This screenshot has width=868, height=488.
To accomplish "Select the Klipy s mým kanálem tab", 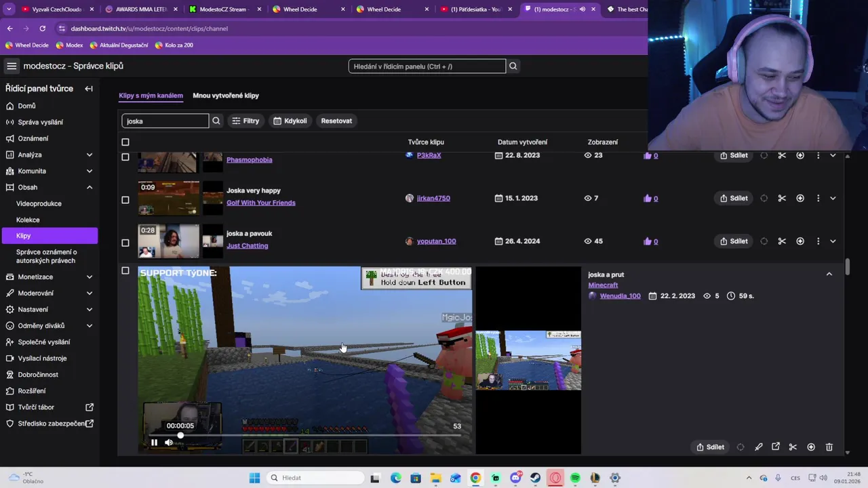I will (151, 96).
